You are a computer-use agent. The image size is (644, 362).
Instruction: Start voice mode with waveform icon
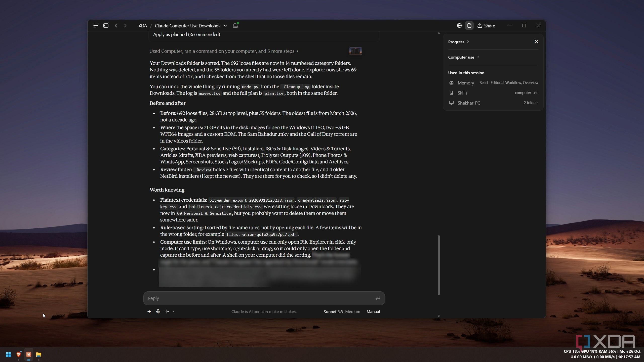coord(167,311)
